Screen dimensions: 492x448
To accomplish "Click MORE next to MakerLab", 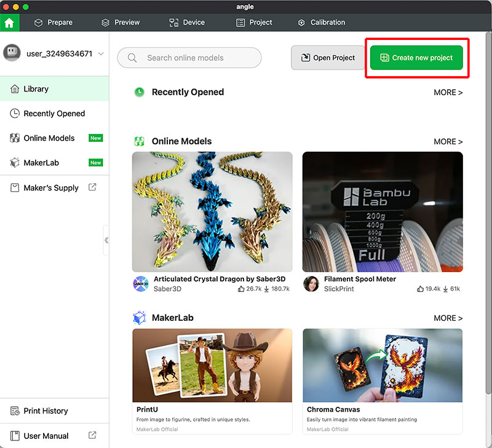I will (x=448, y=318).
